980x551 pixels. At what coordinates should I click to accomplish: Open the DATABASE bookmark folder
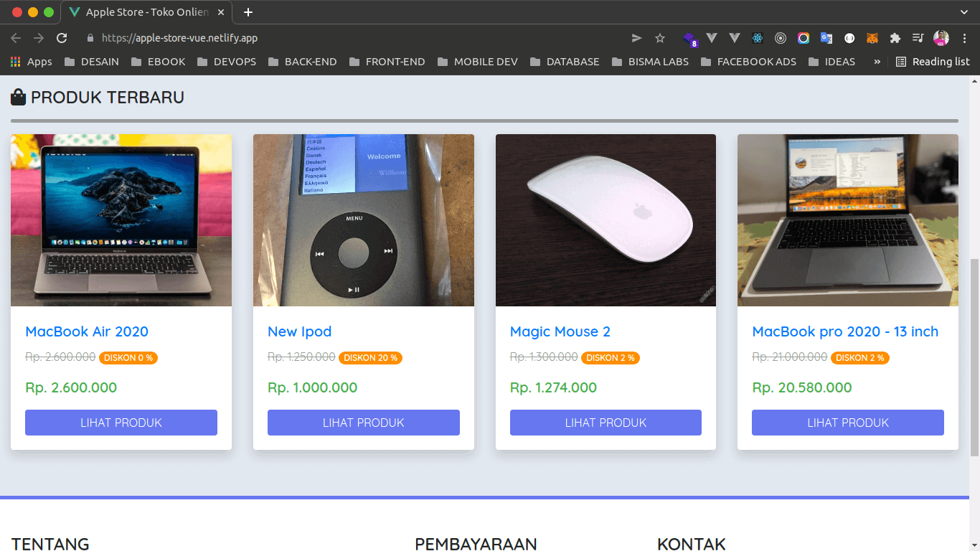click(x=564, y=62)
